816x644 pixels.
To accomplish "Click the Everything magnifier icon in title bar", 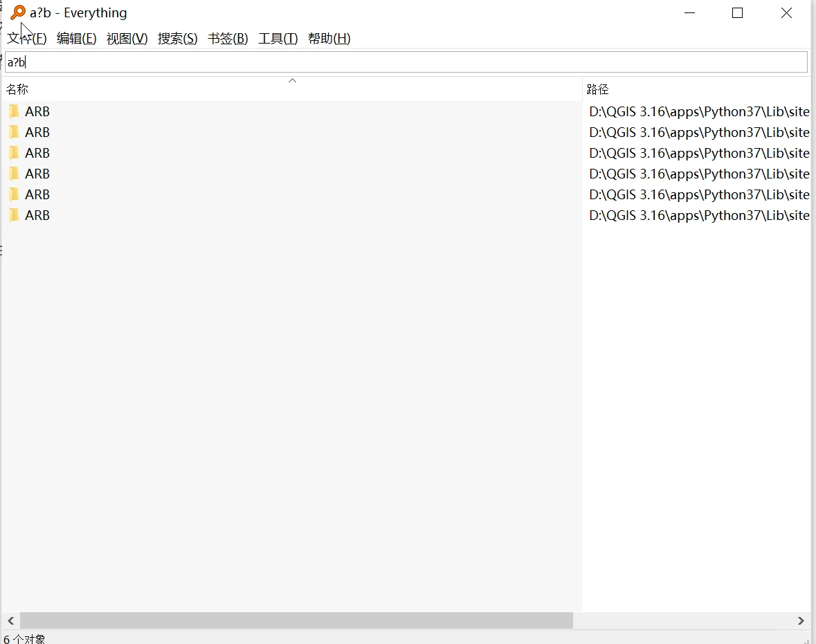I will (x=18, y=12).
